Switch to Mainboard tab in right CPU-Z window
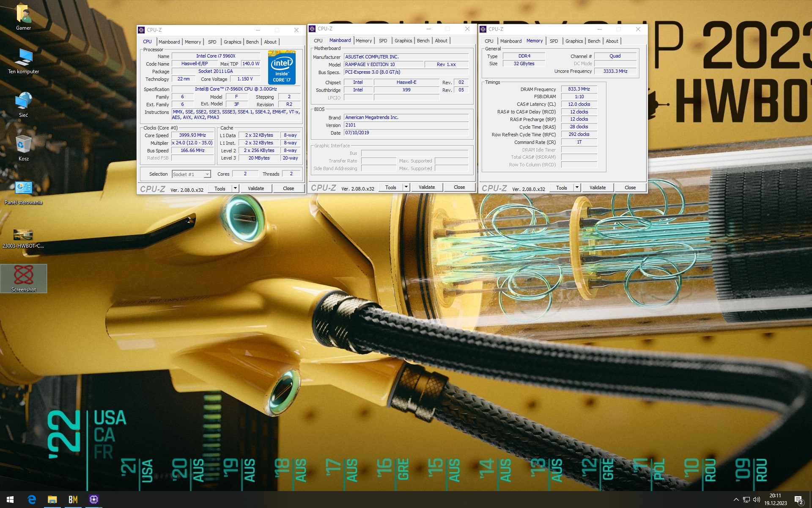This screenshot has width=812, height=508. [x=511, y=41]
